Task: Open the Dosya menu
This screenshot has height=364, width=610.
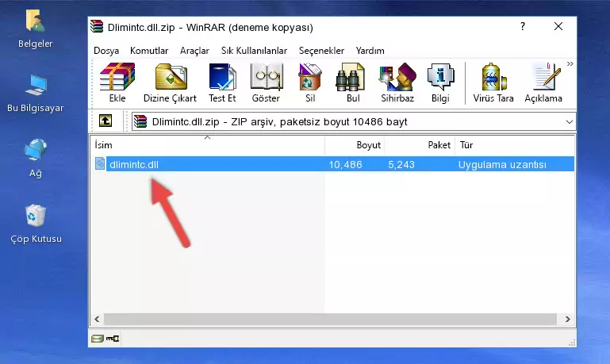Action: [x=106, y=51]
